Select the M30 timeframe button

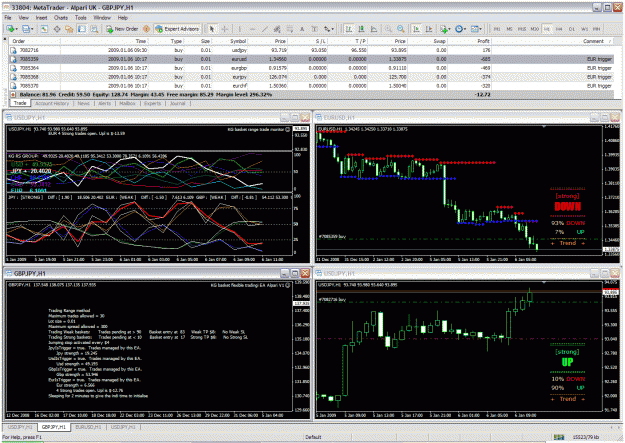[x=535, y=29]
